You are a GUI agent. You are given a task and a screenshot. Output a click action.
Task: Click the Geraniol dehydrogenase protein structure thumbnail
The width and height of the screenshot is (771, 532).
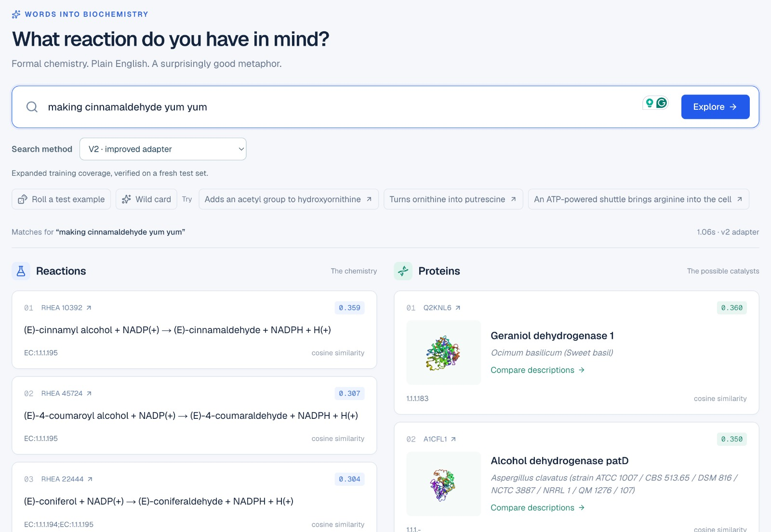click(x=444, y=352)
